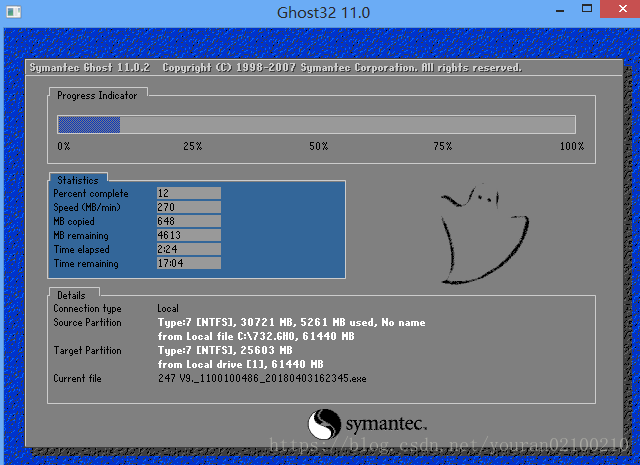This screenshot has height=465, width=640.
Task: Click source line 'Type:7 [NTFS], 30721 MB'
Action: tap(291, 323)
